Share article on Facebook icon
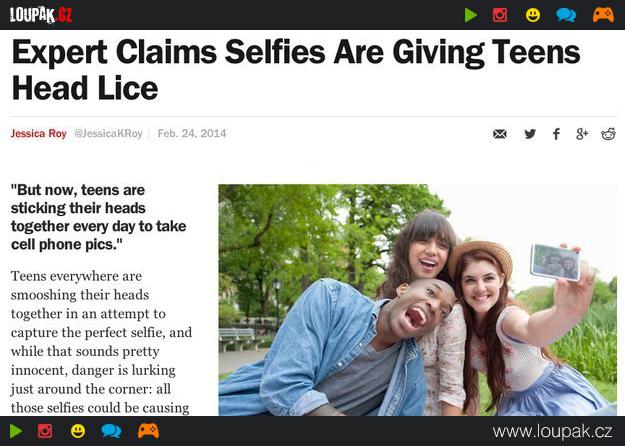The image size is (625, 446). coord(556,134)
